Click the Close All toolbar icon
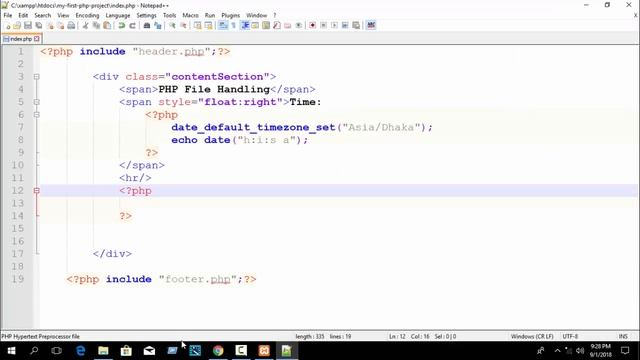 [x=60, y=25]
